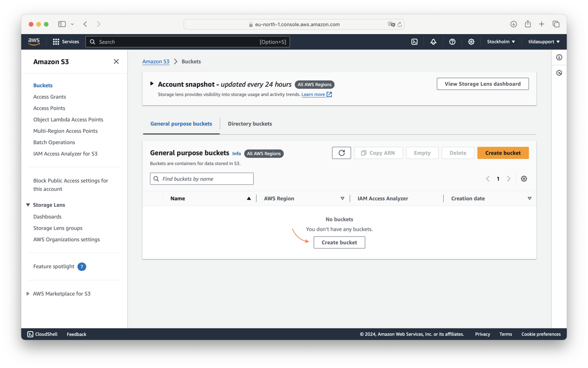This screenshot has height=368, width=588.
Task: Click View Storage Lens dashboard button
Action: [x=483, y=84]
